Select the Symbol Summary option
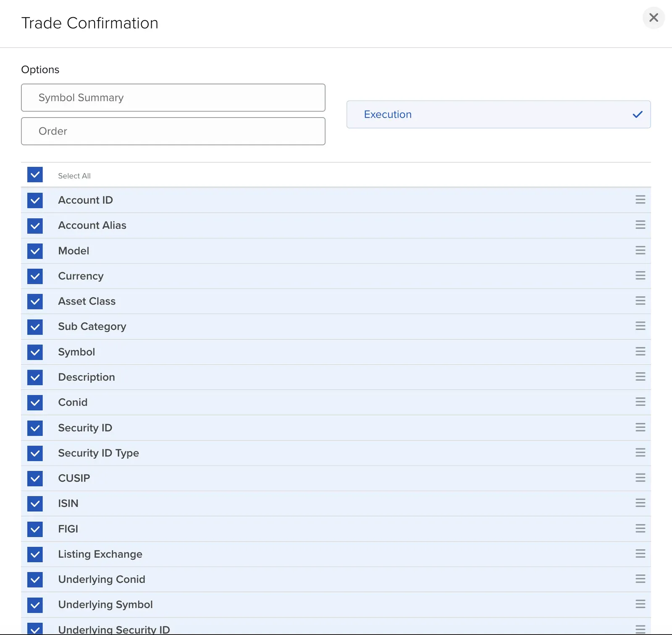The image size is (672, 635). click(x=173, y=97)
